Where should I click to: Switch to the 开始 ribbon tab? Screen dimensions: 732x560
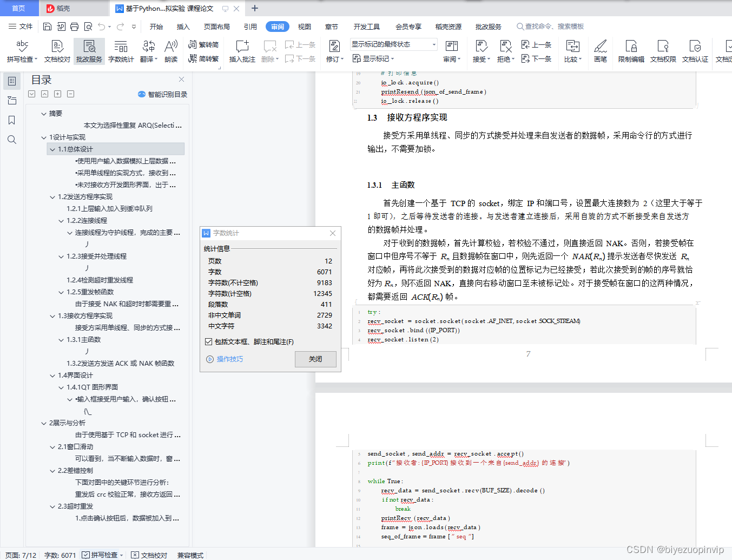(156, 26)
